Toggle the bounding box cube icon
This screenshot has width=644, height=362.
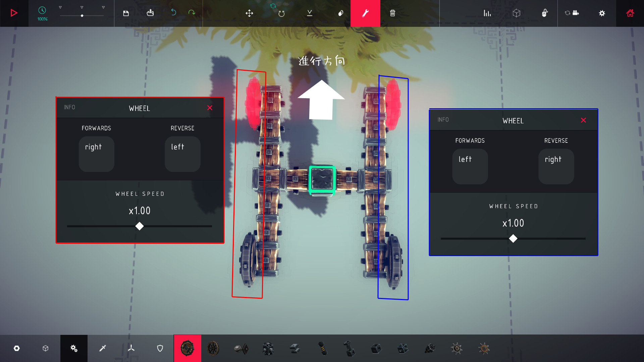[x=517, y=13]
